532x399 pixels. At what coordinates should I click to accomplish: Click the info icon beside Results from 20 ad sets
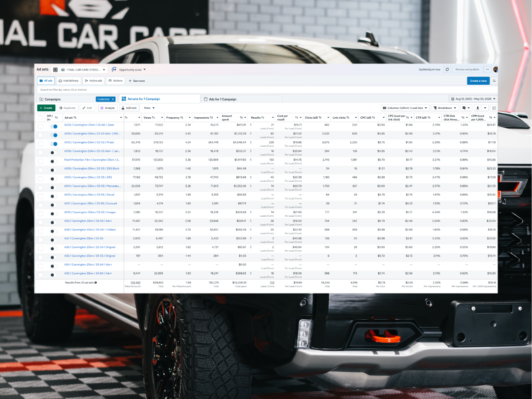(96, 283)
